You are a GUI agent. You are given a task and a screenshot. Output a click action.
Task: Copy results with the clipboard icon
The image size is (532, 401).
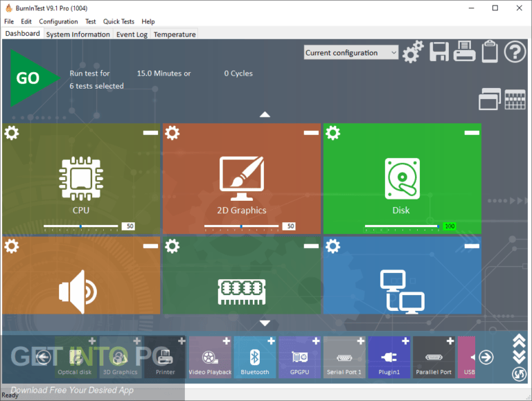490,51
